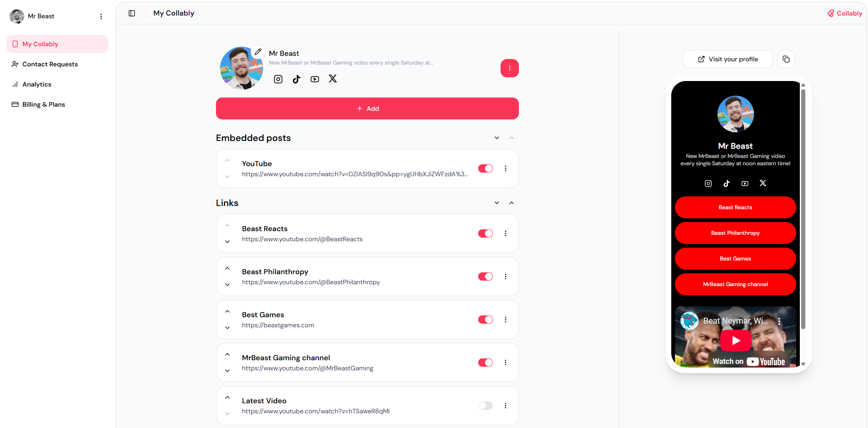Image resolution: width=868 pixels, height=428 pixels.
Task: Copy profile link icon button
Action: pyautogui.click(x=786, y=59)
